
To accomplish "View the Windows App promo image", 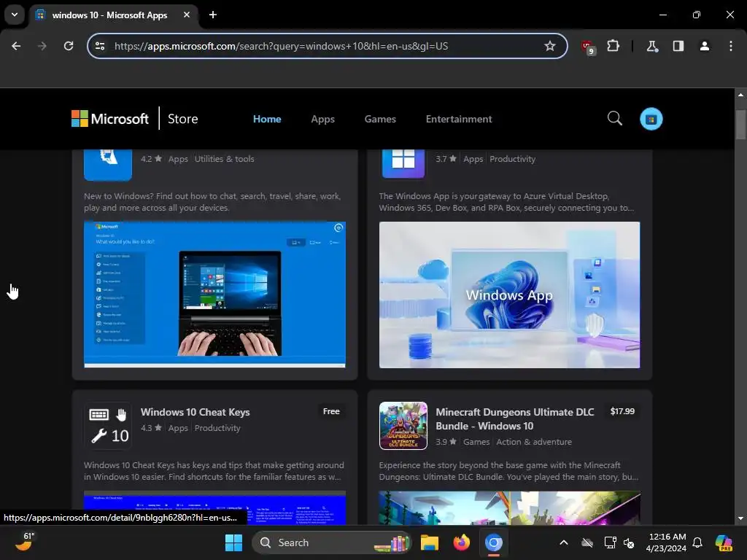I will 509,295.
